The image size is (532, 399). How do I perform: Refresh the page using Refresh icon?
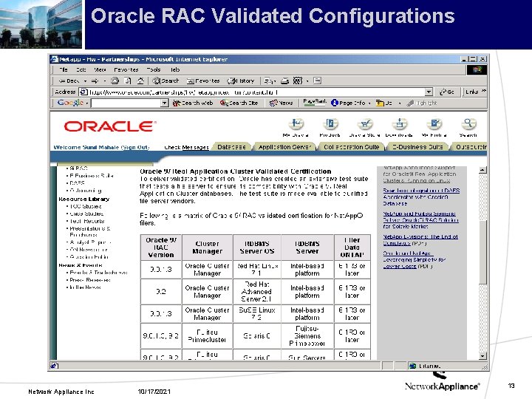128,81
